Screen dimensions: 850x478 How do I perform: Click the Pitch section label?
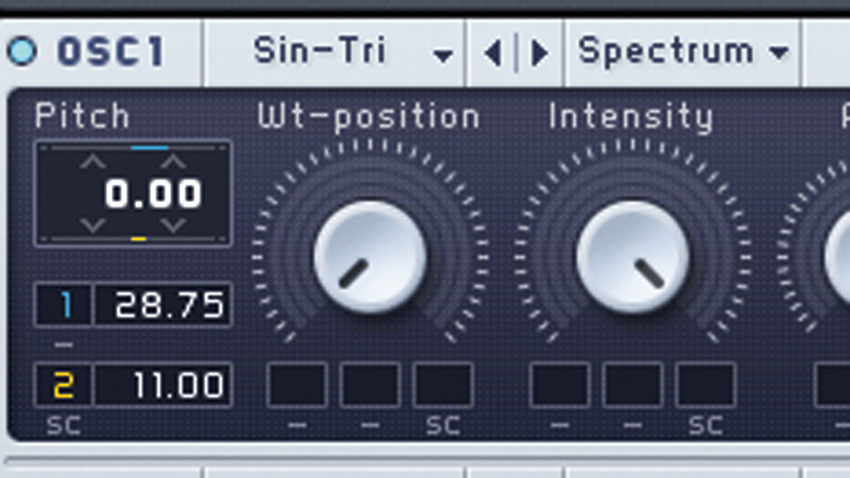(x=82, y=115)
